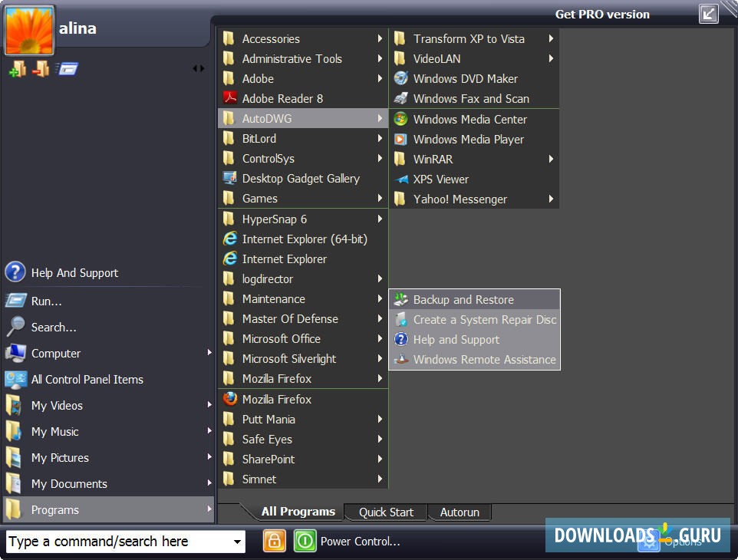Expand the Administrative Tools submenu arrow
The image size is (738, 560).
pyautogui.click(x=380, y=58)
